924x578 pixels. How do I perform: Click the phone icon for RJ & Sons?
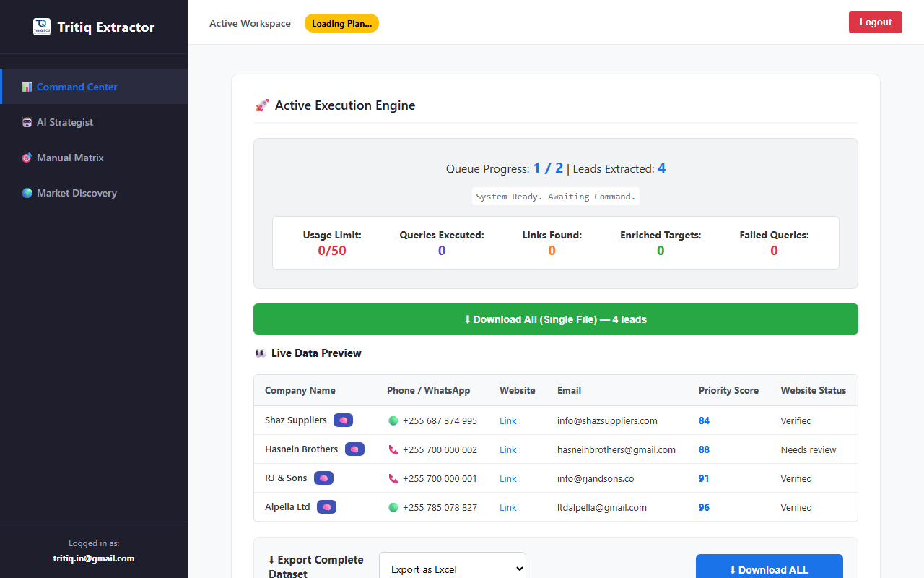393,478
